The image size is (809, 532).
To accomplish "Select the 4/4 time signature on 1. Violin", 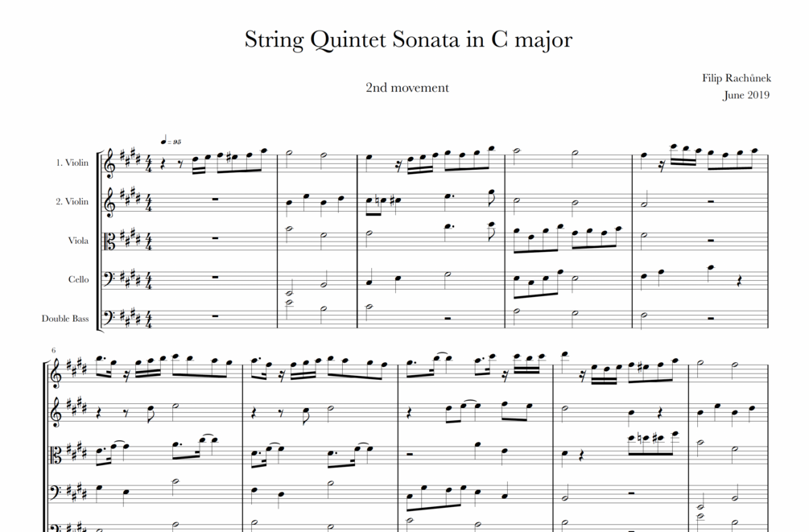I will tap(149, 163).
